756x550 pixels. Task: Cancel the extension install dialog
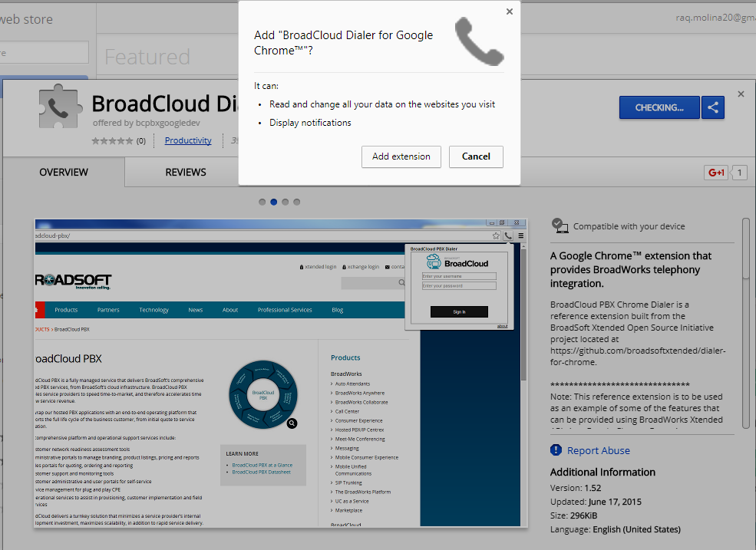tap(476, 156)
